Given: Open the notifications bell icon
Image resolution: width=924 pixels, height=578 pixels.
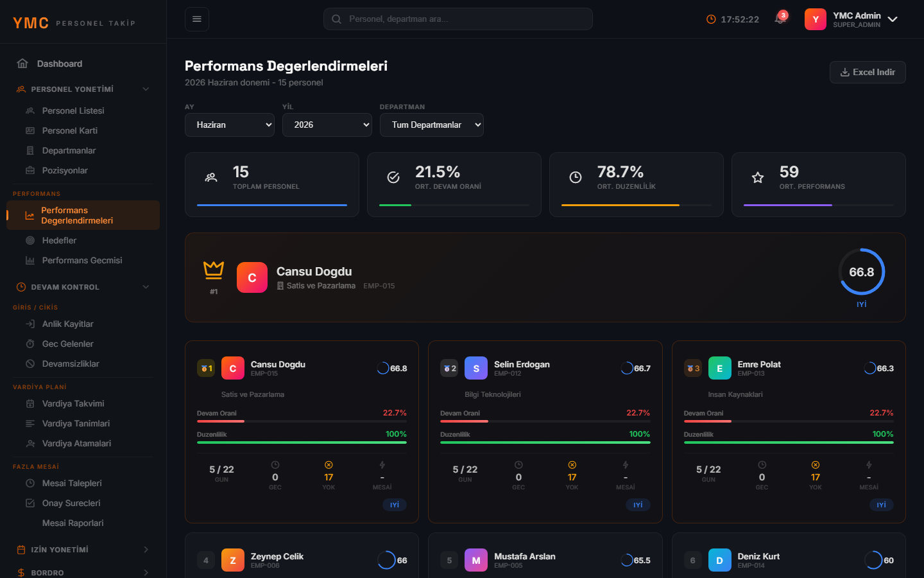Looking at the screenshot, I should [780, 19].
